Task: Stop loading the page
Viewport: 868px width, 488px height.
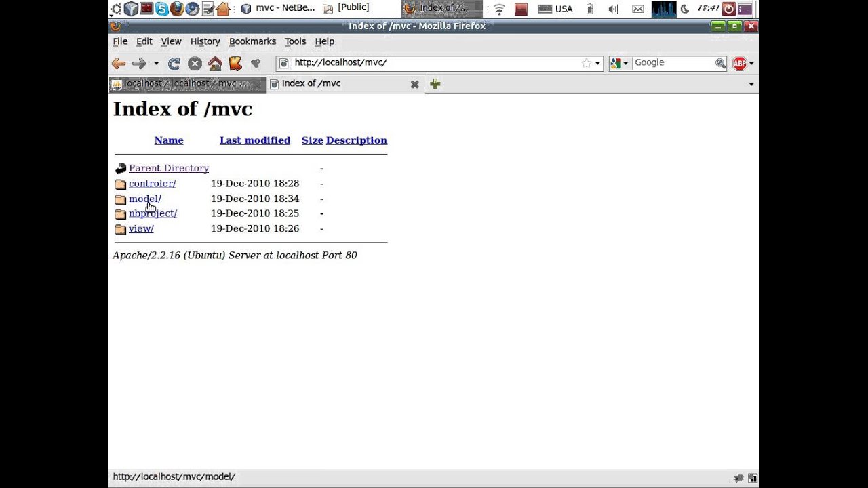Action: pos(195,63)
